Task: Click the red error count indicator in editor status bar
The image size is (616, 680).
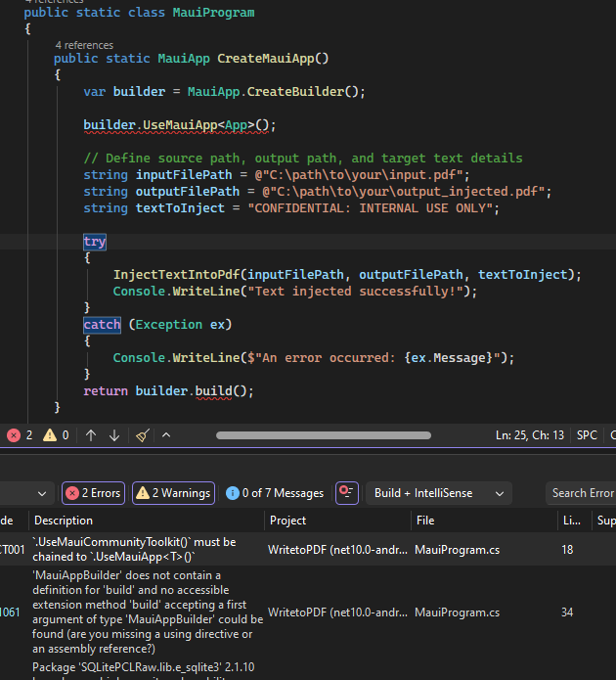Action: (x=20, y=435)
